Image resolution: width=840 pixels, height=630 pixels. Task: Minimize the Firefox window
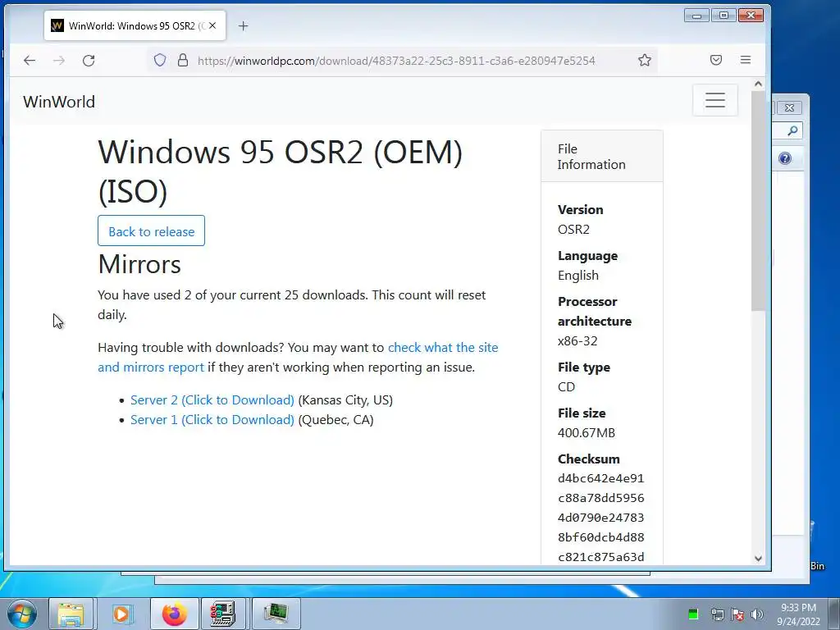click(x=696, y=16)
